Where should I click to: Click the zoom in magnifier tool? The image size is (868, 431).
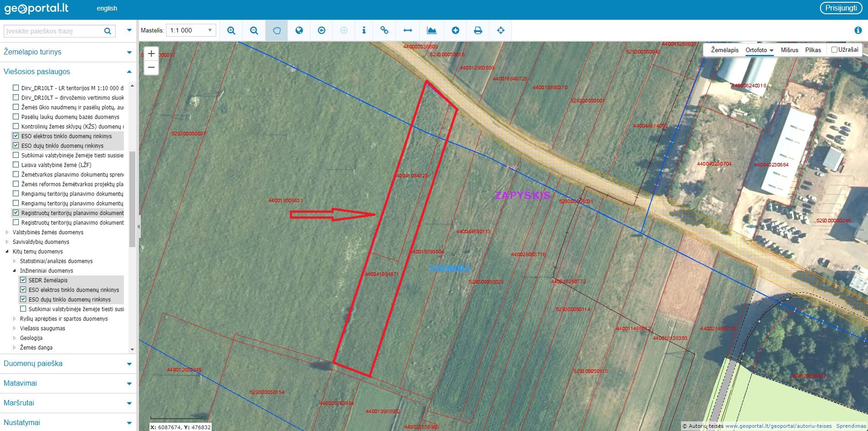231,31
